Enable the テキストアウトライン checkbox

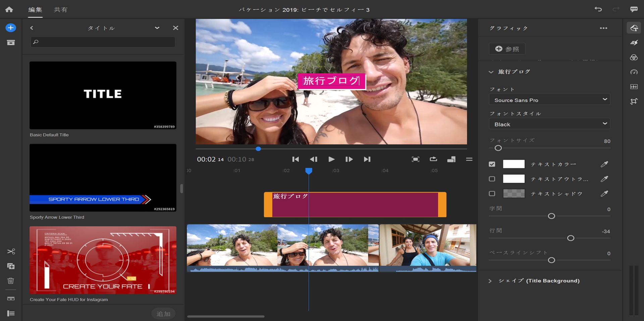492,179
